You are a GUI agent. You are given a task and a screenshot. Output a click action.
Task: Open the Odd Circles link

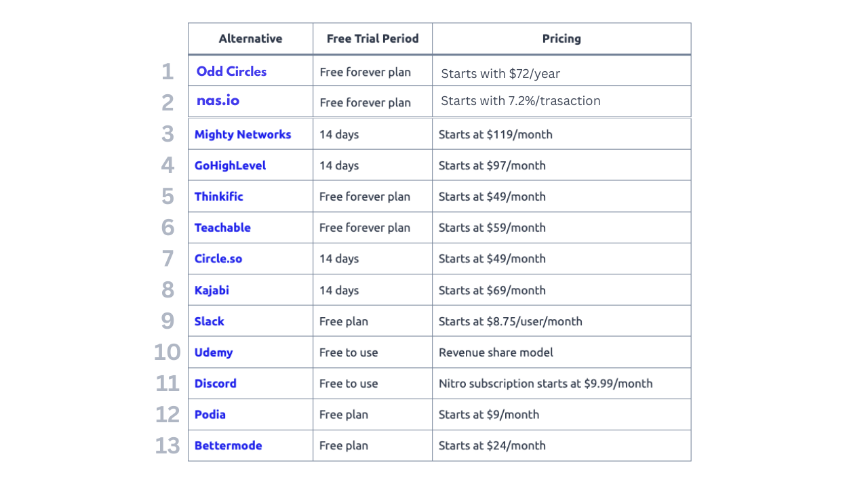[x=231, y=72]
